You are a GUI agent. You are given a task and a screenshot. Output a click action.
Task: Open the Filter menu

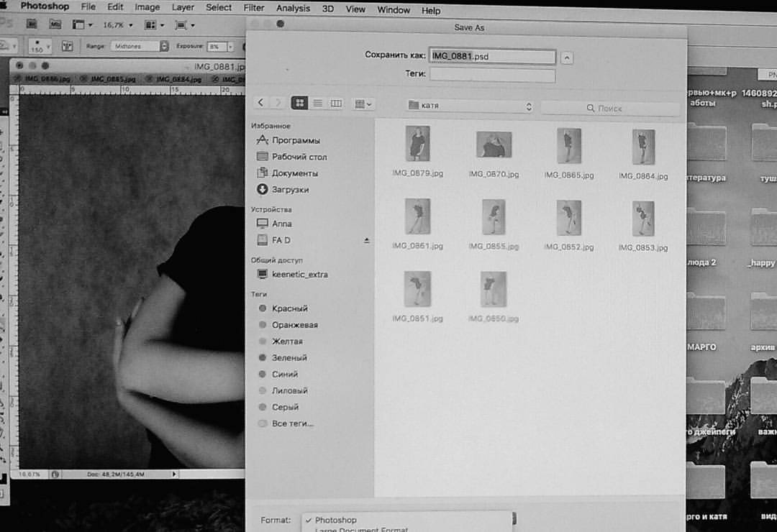(x=254, y=8)
